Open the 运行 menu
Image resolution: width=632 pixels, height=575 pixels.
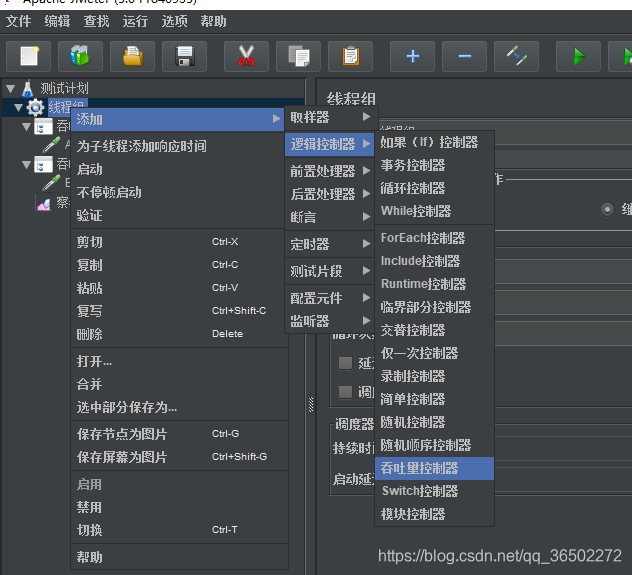coord(135,21)
